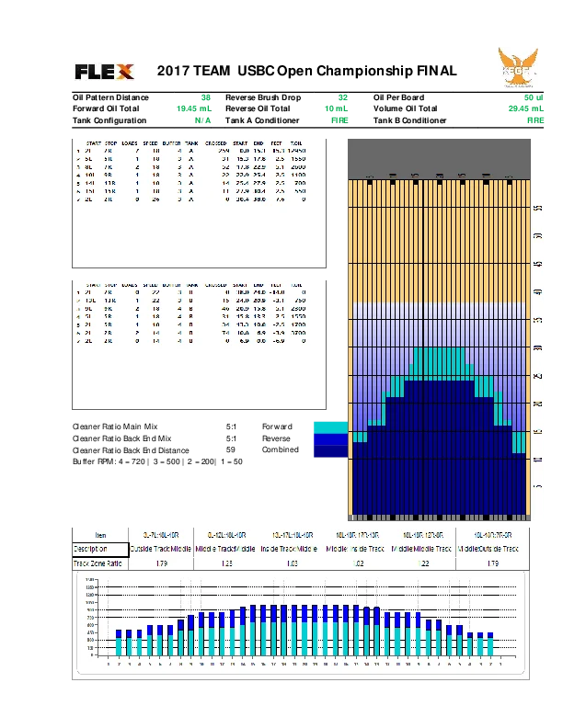Select the N/A tank configuration value
This screenshot has width=563, height=728.
point(202,120)
